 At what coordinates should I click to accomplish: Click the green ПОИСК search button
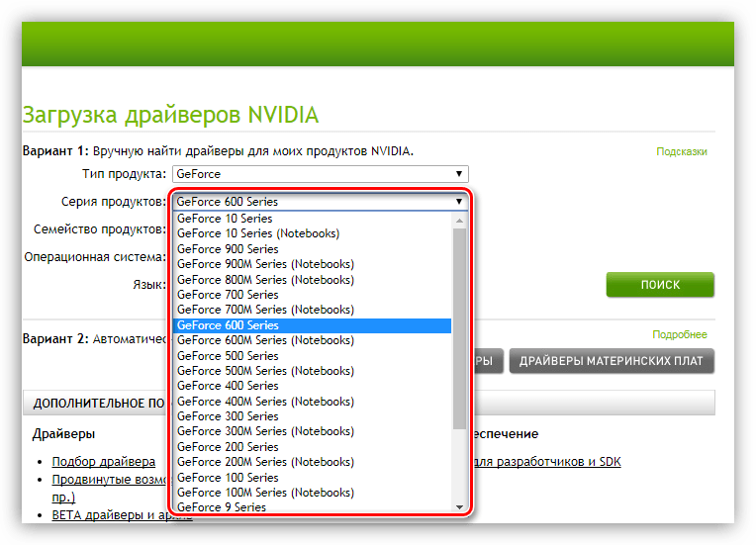(660, 284)
